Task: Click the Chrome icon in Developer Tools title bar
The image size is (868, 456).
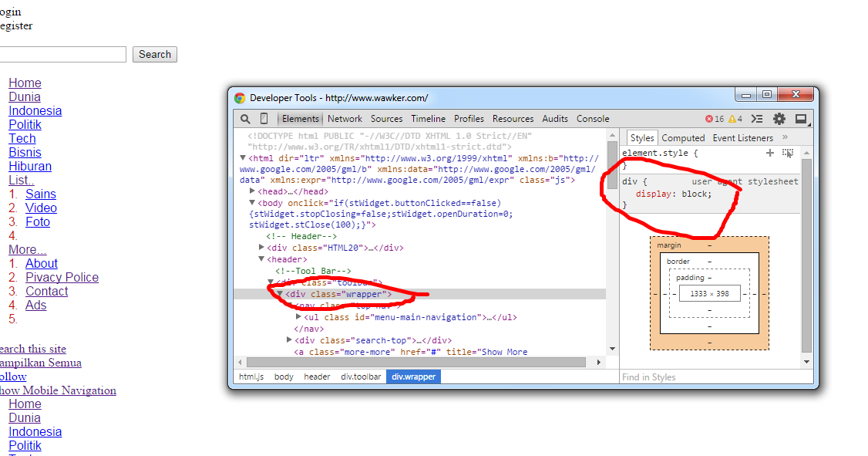Action: tap(240, 98)
